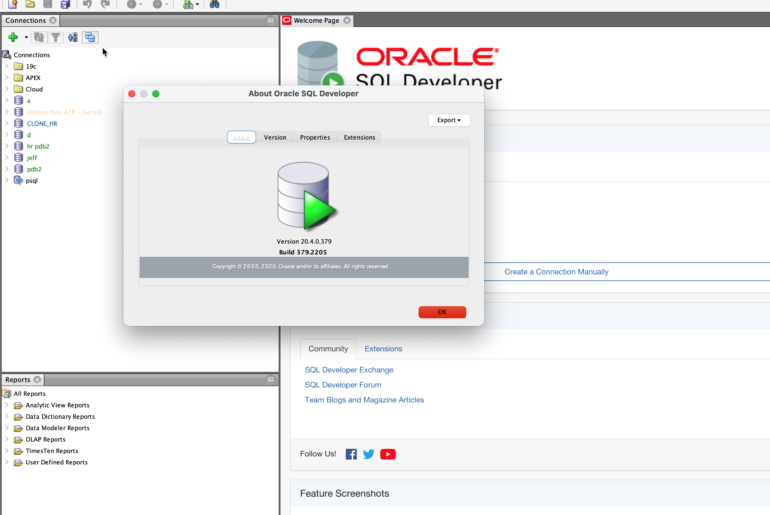Select connection named d
The width and height of the screenshot is (770, 515).
28,135
